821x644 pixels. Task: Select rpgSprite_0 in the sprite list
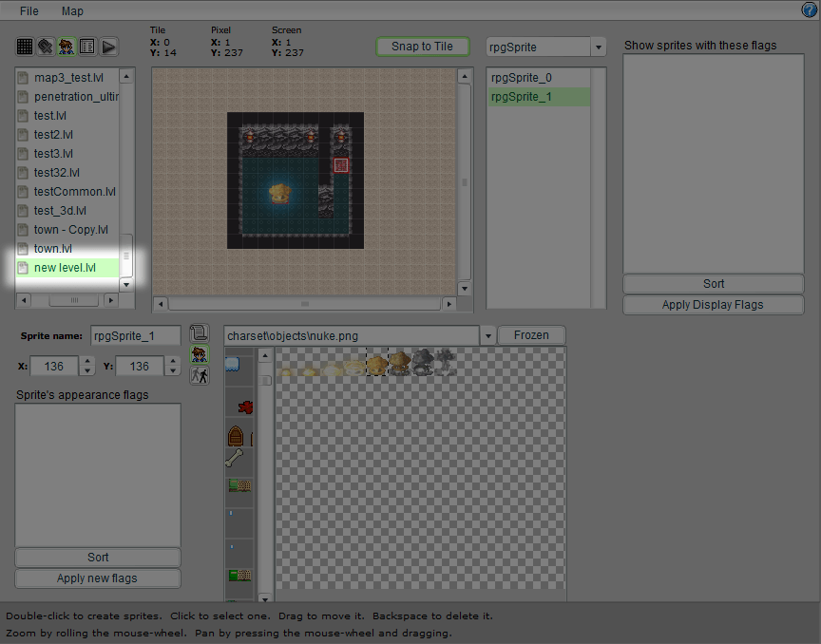click(x=521, y=78)
